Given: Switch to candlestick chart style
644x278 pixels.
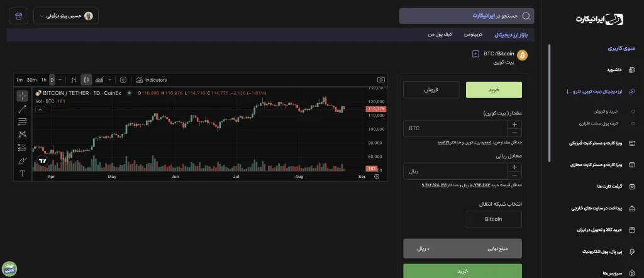Looking at the screenshot, I should point(86,80).
